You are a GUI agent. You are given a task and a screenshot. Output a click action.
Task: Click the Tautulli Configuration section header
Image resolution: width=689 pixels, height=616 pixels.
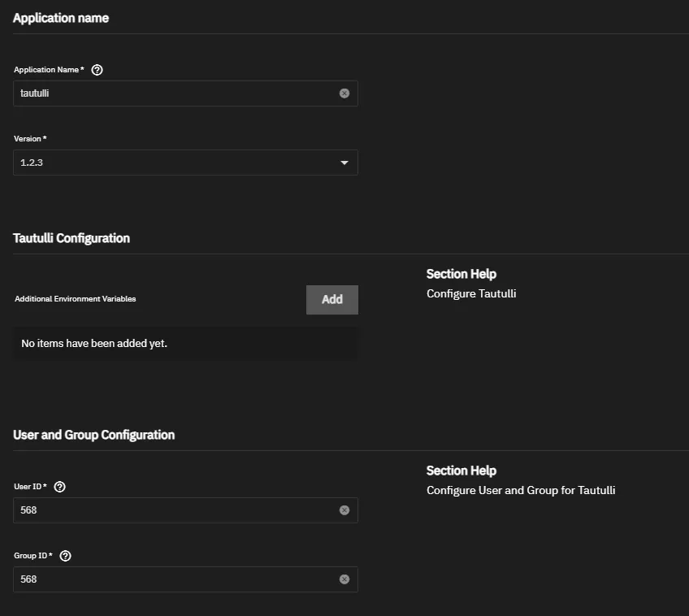click(71, 237)
